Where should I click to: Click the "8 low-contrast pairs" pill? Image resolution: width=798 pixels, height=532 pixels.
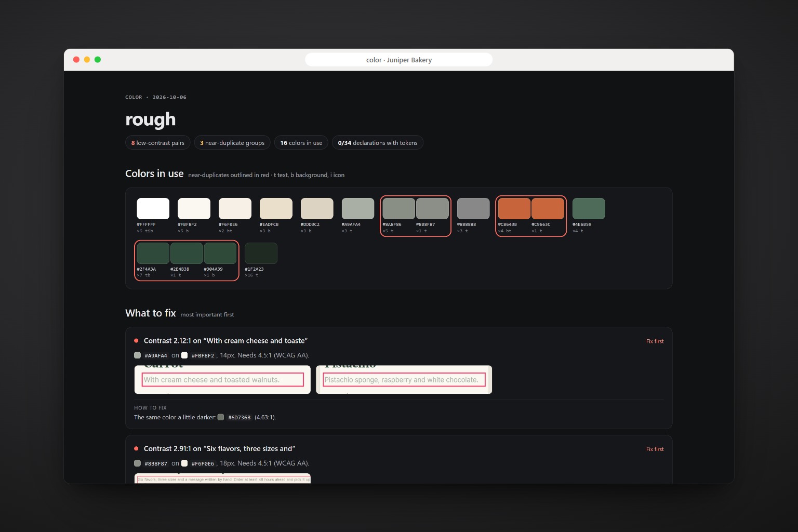tap(158, 143)
